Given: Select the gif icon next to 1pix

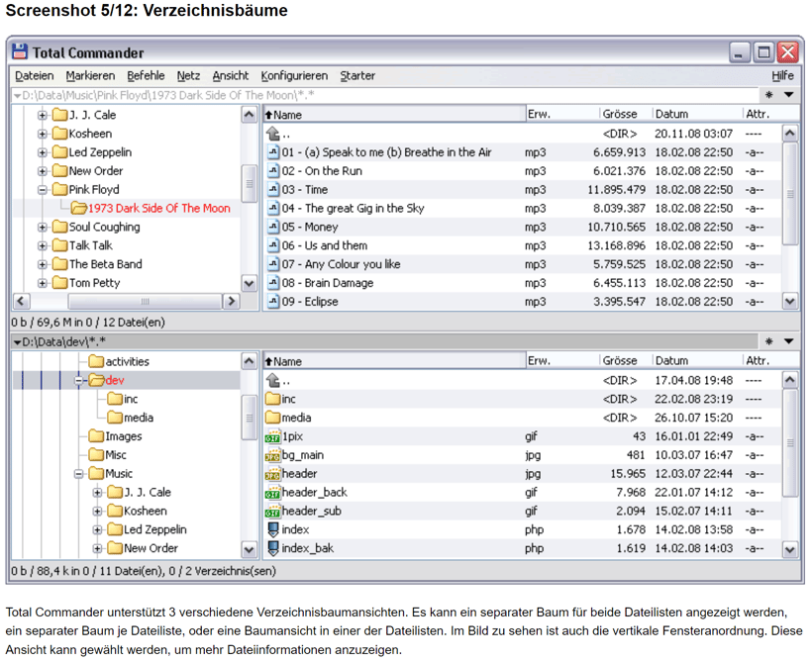Looking at the screenshot, I should tap(273, 436).
